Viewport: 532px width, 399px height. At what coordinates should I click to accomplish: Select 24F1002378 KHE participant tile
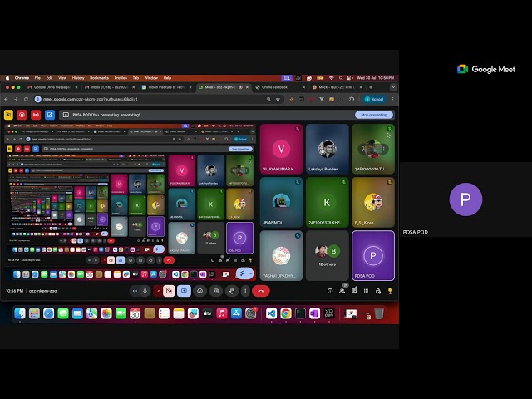[327, 202]
